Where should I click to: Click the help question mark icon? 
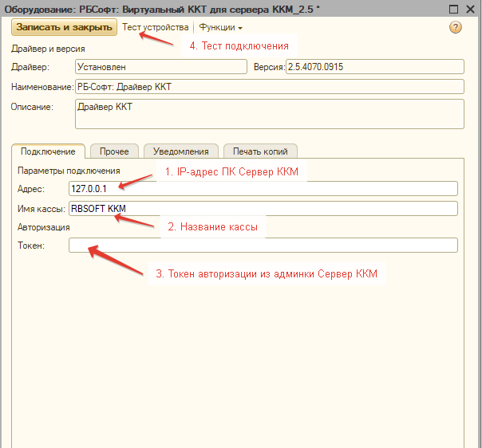click(455, 27)
